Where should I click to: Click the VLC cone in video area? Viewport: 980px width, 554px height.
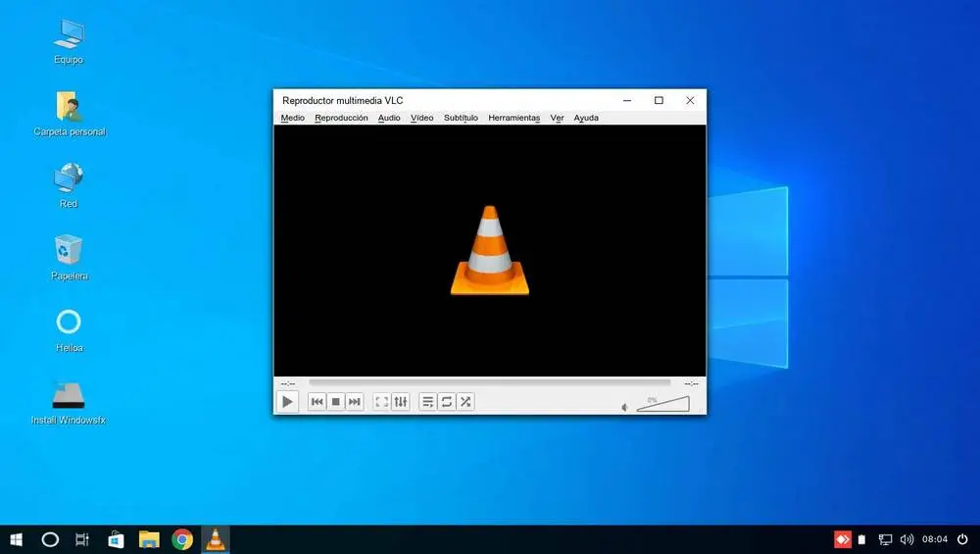click(490, 250)
